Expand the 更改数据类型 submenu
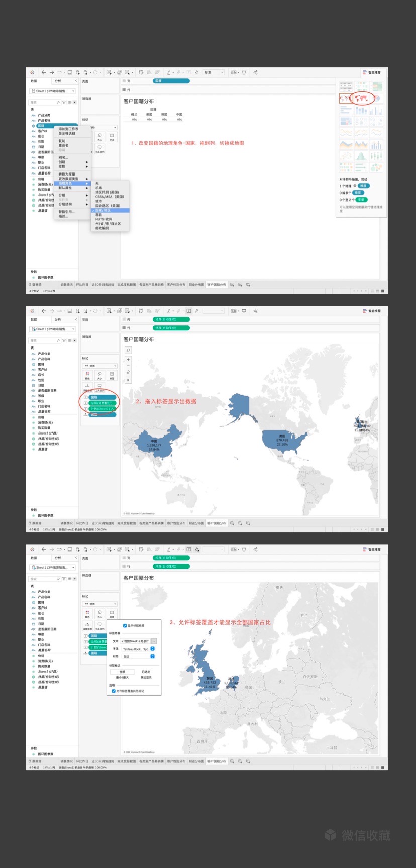Viewport: 416px width, 868px height. tap(73, 179)
